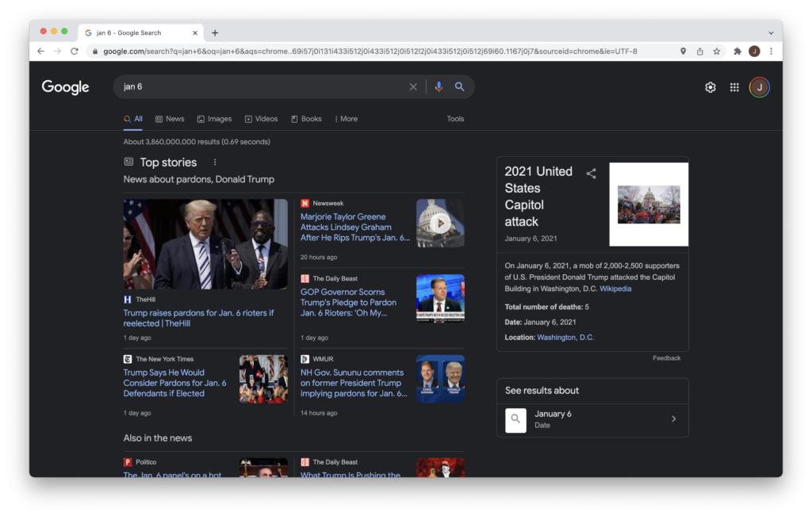
Task: Start voice search with microphone icon
Action: (439, 87)
